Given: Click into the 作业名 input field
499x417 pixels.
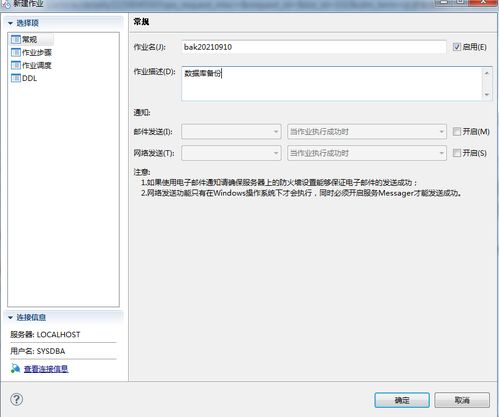Looking at the screenshot, I should click(314, 47).
